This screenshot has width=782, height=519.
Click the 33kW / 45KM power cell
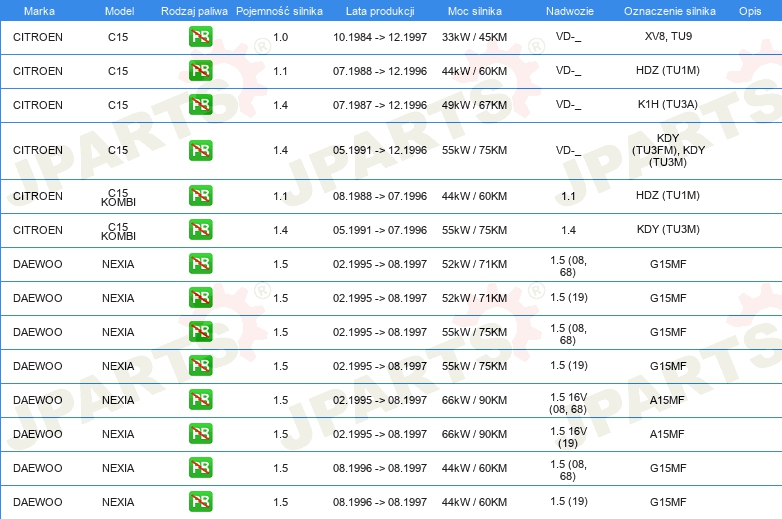click(474, 37)
